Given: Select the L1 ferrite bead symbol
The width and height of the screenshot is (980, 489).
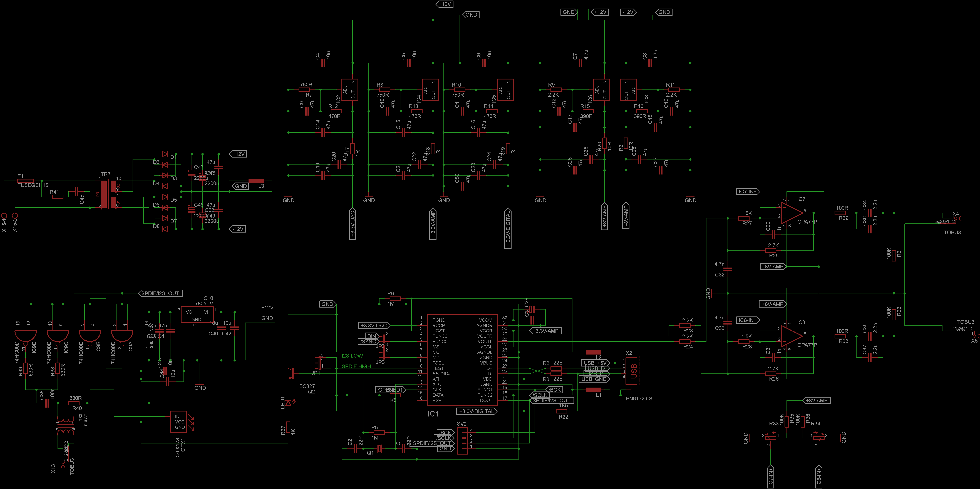Looking at the screenshot, I should click(x=594, y=390).
